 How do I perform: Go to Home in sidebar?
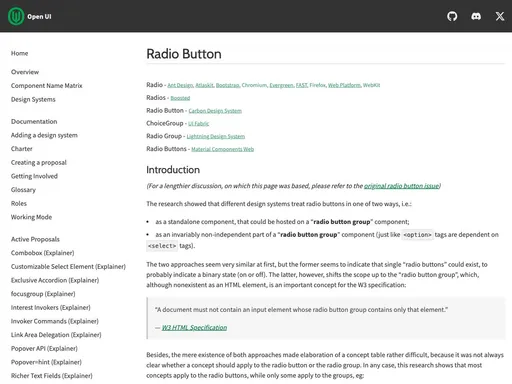coord(19,53)
